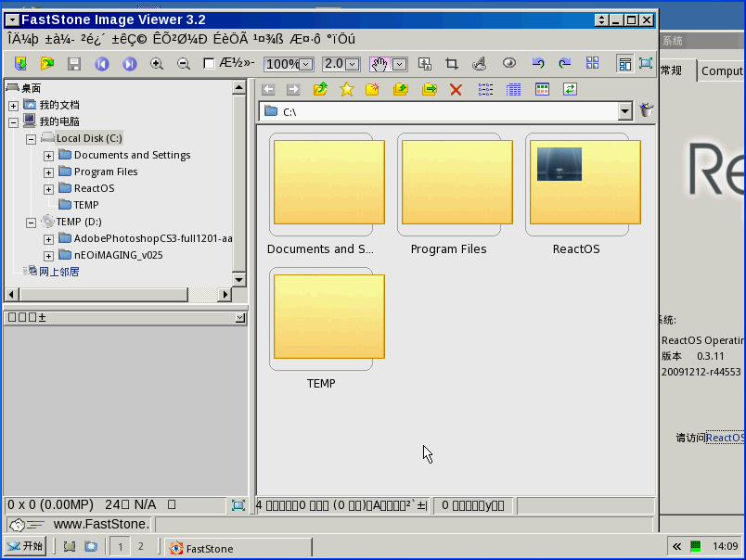Screen dimensions: 746x560
Task: Rotate right with the redo-arrow icon
Action: click(x=565, y=63)
